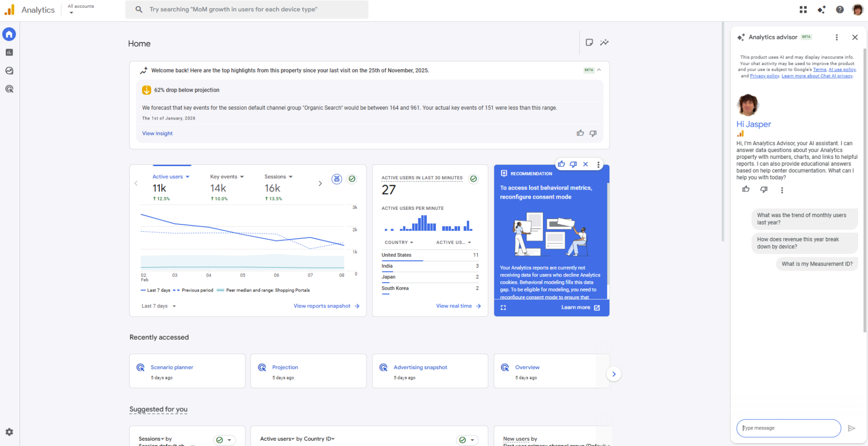
Task: Thumbs down the 62% drop insight
Action: [593, 133]
